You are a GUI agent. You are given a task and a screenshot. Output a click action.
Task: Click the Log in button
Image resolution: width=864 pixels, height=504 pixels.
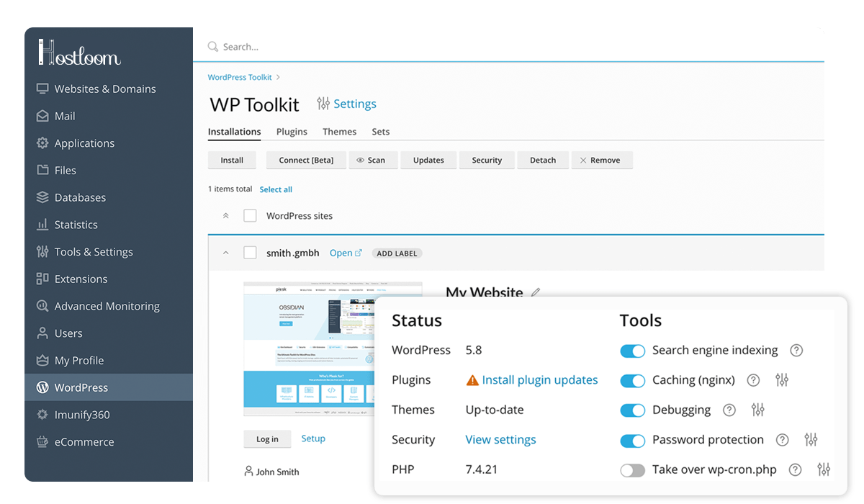(267, 439)
